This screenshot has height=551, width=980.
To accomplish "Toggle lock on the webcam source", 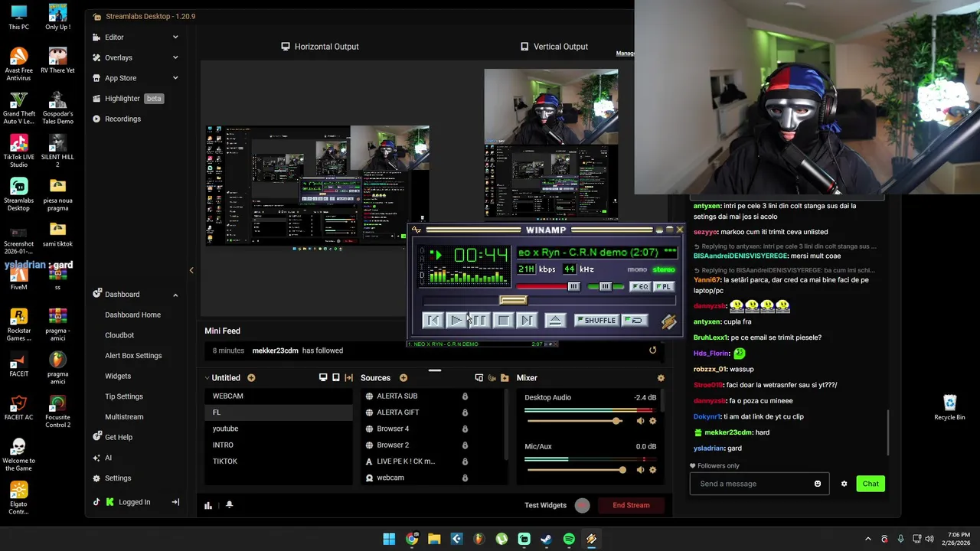I will [x=465, y=478].
